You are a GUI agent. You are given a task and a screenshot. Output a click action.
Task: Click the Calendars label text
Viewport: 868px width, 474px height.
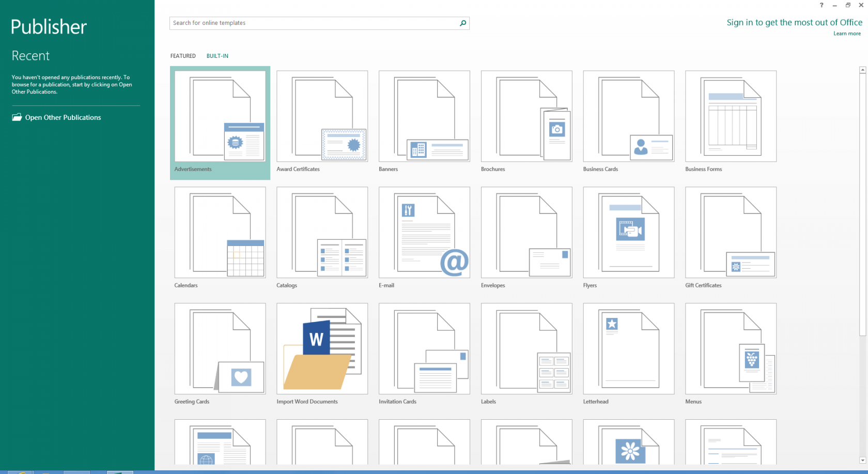point(186,285)
